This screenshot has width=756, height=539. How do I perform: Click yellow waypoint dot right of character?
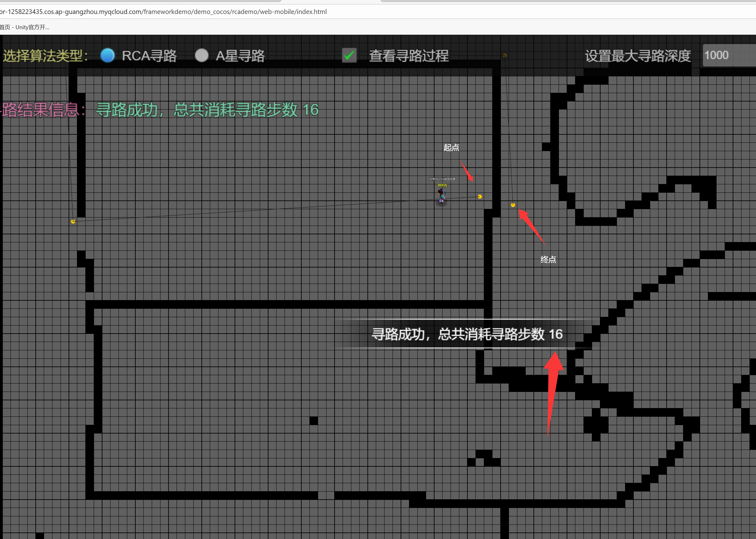point(479,196)
